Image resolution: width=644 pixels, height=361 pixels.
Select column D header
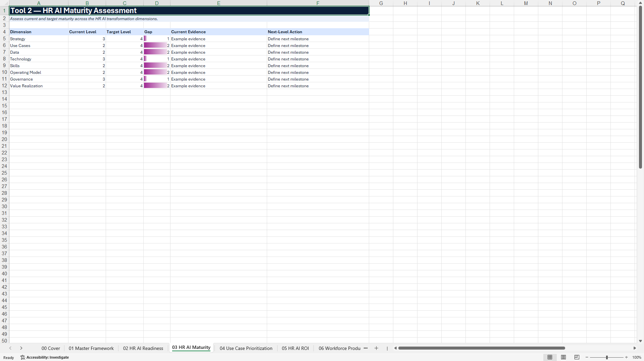157,3
